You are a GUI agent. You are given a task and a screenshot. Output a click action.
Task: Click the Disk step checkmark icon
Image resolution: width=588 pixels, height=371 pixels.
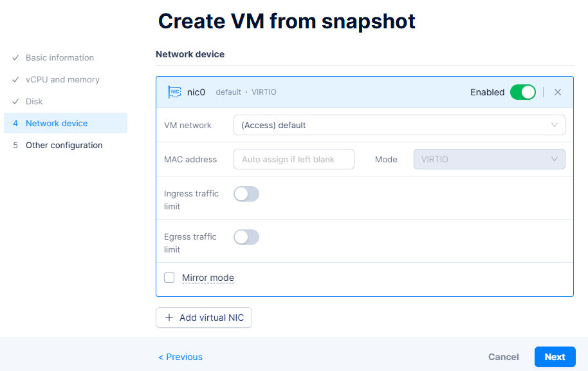[15, 102]
